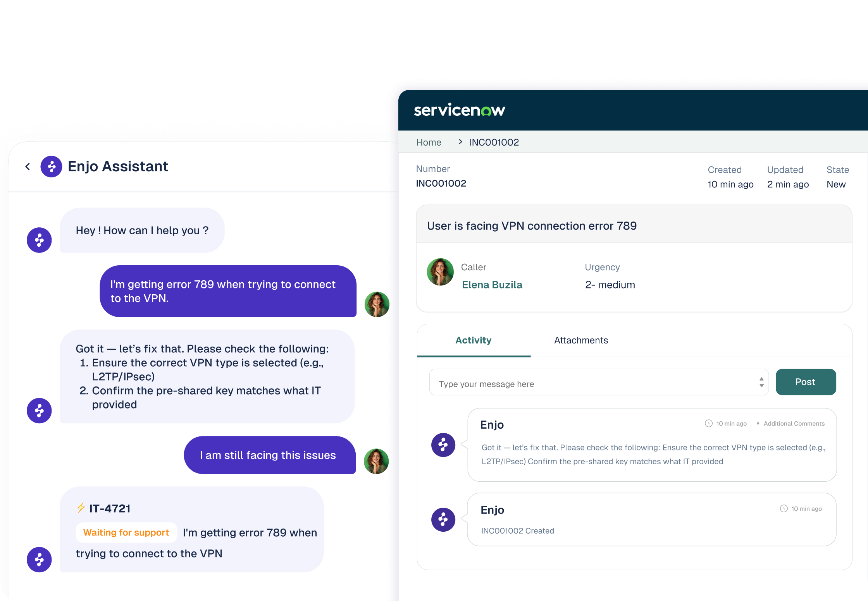Click the breadcrumb chevron before INC001002
Screen dimensions: 868x601
(460, 142)
